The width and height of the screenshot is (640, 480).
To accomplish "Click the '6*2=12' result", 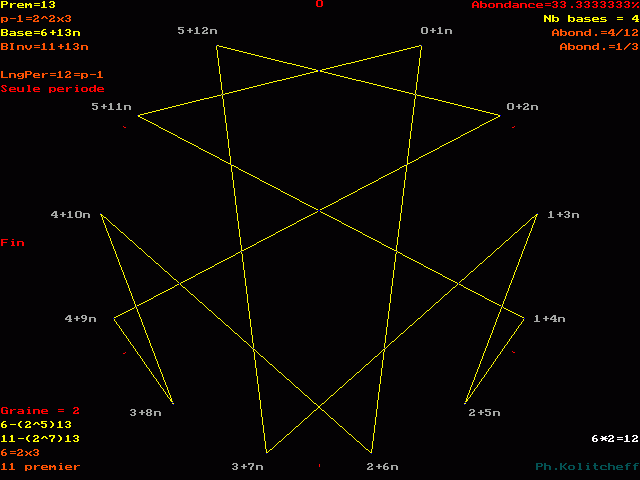I will [x=614, y=439].
